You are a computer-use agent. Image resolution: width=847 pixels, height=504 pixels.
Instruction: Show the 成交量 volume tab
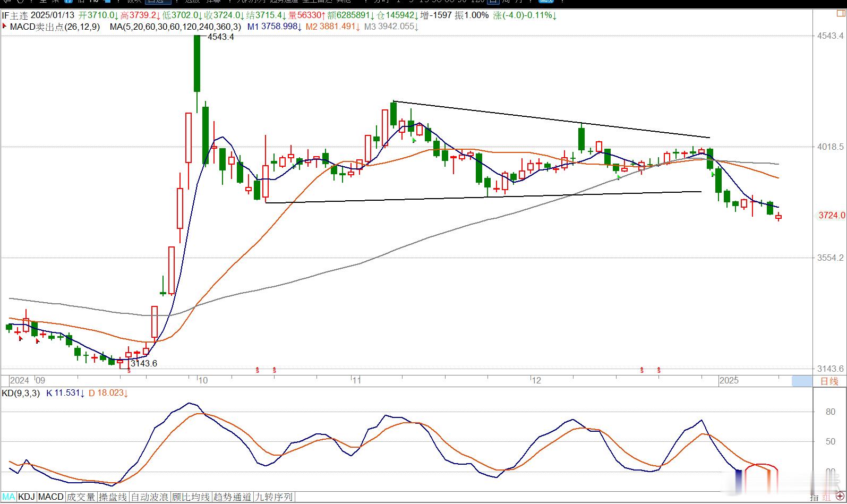pos(81,497)
